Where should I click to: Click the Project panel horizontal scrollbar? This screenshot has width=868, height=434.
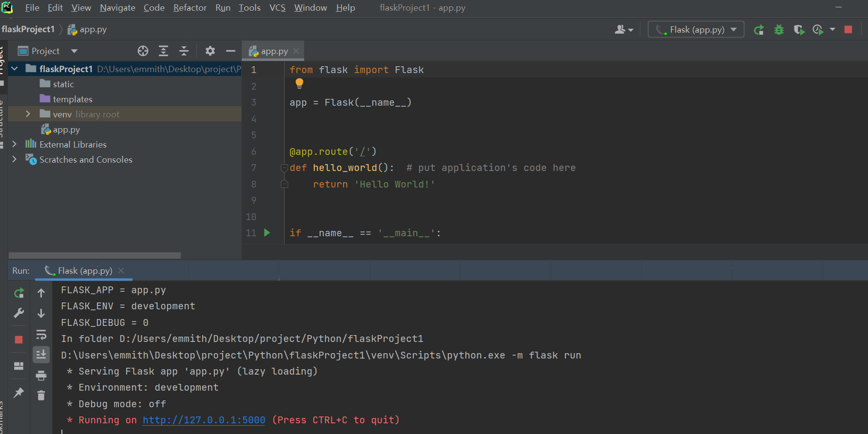tap(95, 255)
